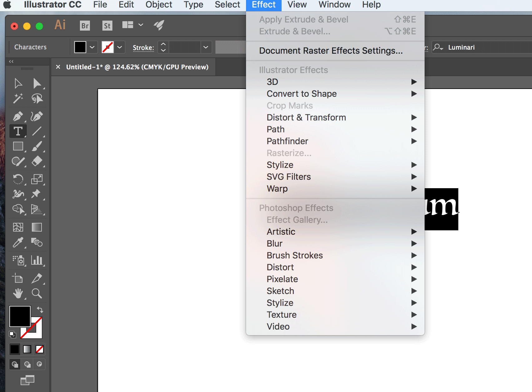Select the Direct Selection tool
The height and width of the screenshot is (392, 532).
coord(37,83)
